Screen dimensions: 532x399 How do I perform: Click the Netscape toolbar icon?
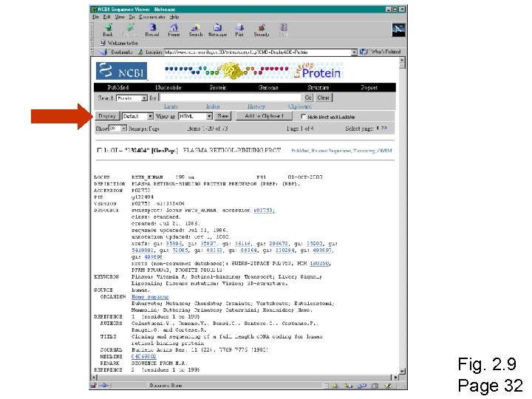(217, 30)
